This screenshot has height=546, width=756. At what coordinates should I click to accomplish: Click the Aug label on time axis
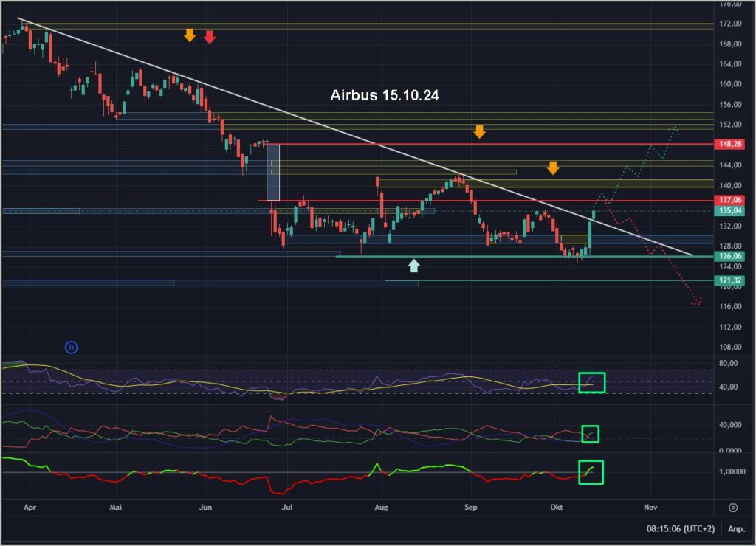coord(381,508)
